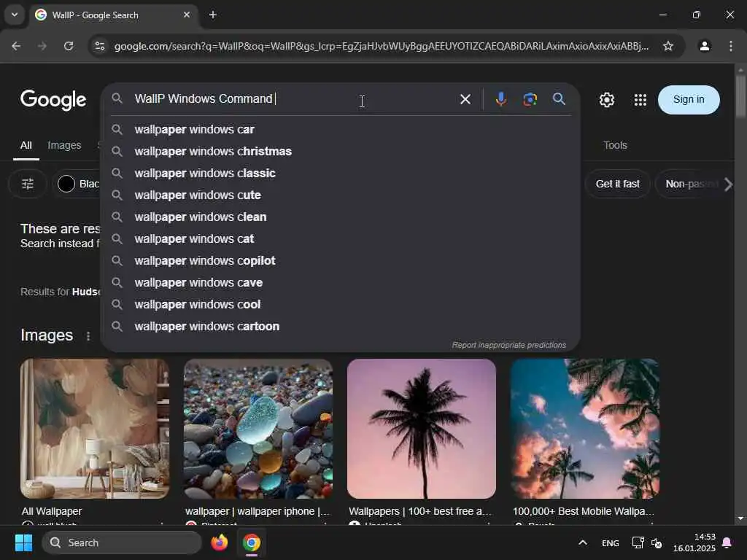Open 100,000+ Best Mobile Wallpa... result title
Viewport: 747px width, 560px height.
[x=583, y=511]
